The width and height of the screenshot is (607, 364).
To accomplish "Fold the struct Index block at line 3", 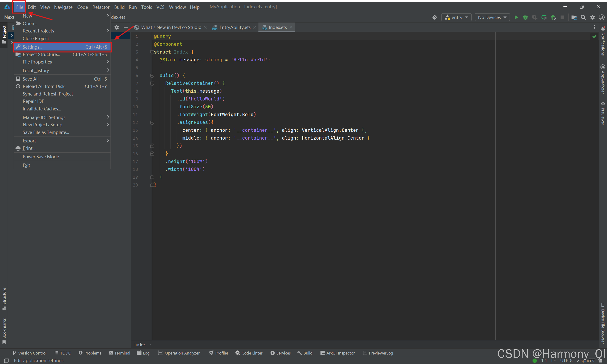I will [152, 52].
